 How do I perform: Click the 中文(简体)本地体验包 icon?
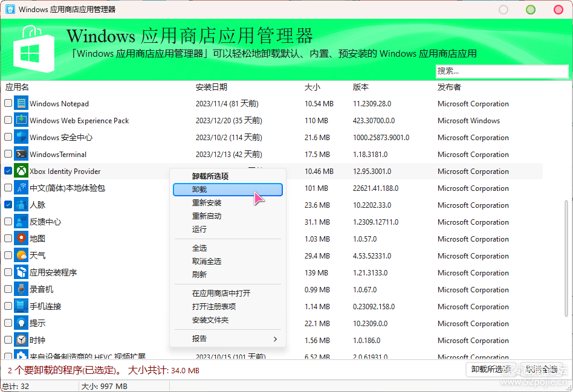click(21, 188)
